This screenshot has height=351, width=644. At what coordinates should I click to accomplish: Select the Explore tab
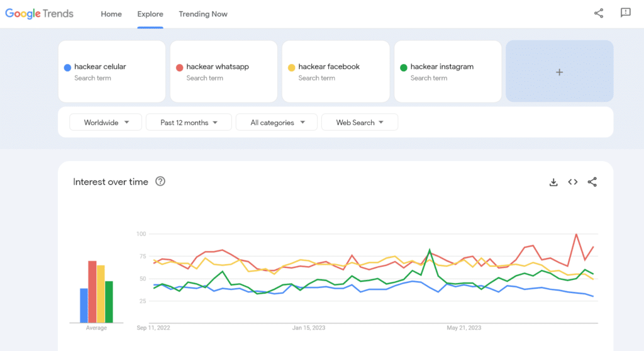coord(150,14)
